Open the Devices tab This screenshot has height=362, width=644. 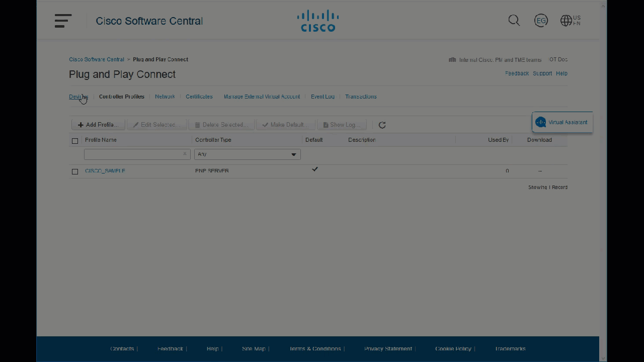78,97
